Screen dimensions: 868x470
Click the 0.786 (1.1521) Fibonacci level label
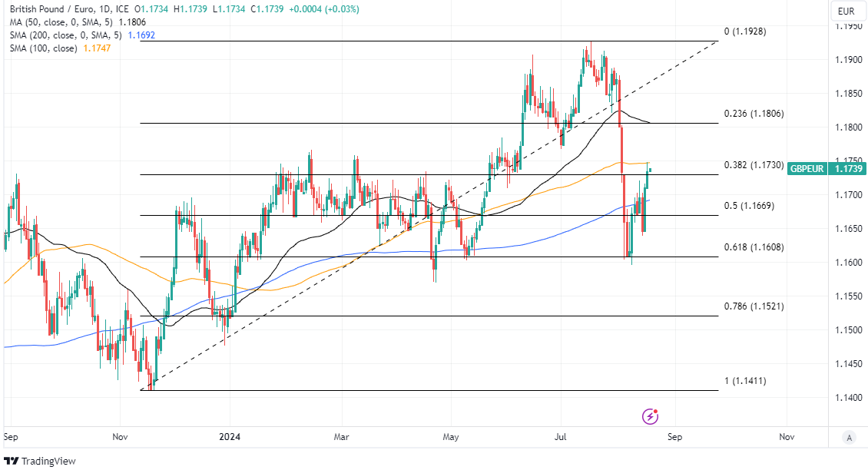[754, 306]
